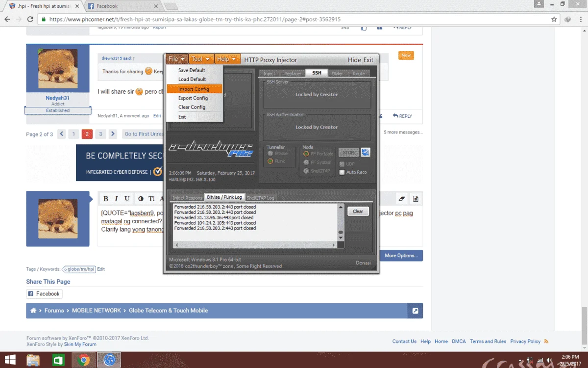Screen dimensions: 588x368
Task: Open File Explorer from the taskbar
Action: tap(33, 360)
